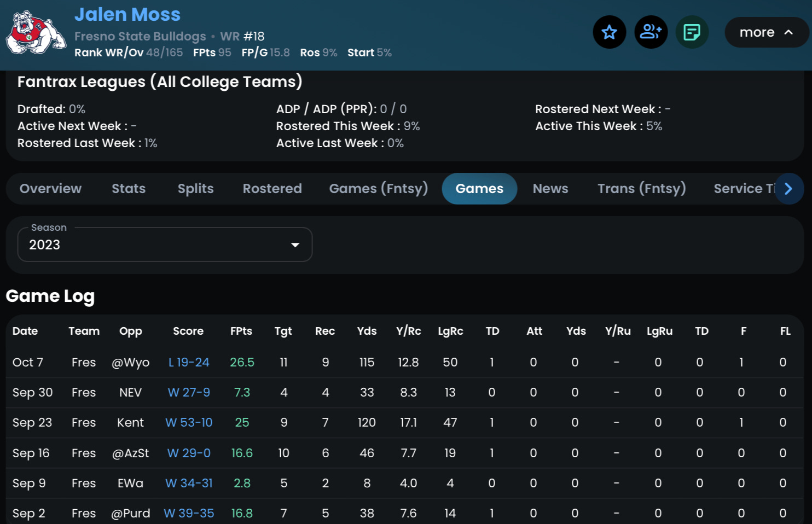Click Active This Week : 5% stat
This screenshot has height=524, width=812.
coord(599,126)
